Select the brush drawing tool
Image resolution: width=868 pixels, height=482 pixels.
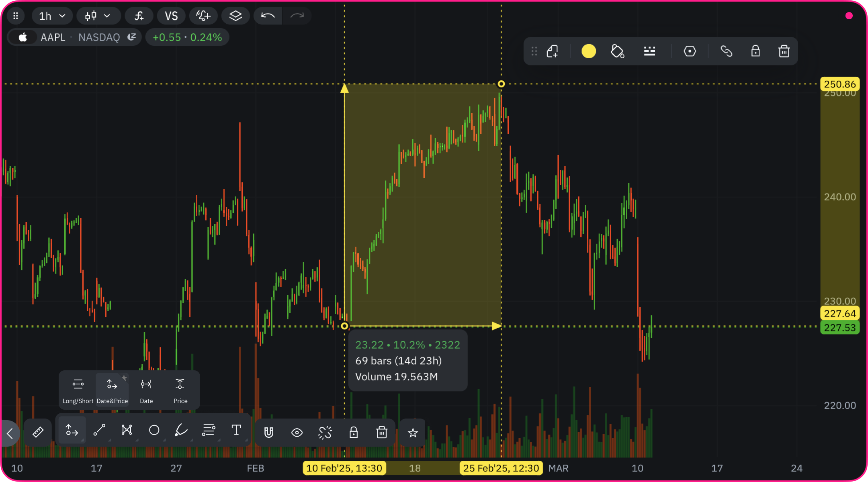(181, 430)
